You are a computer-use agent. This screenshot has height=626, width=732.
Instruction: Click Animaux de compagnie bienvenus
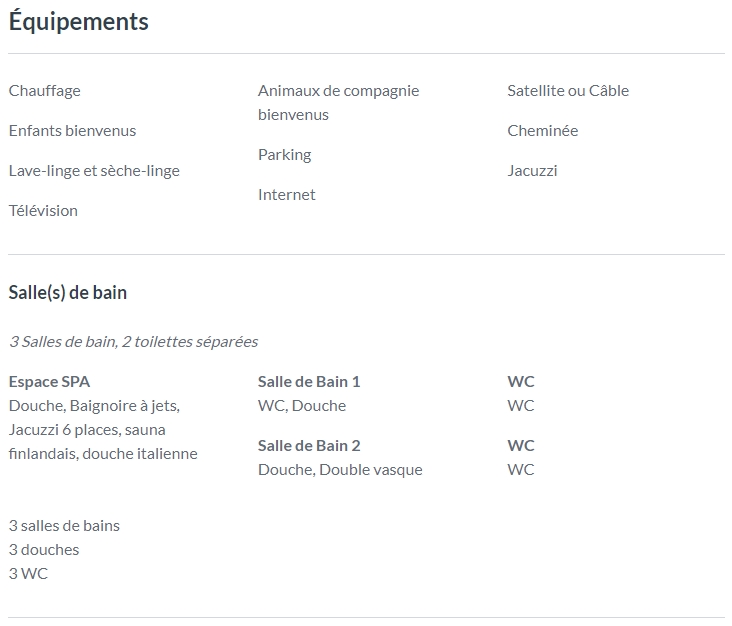[x=338, y=103]
